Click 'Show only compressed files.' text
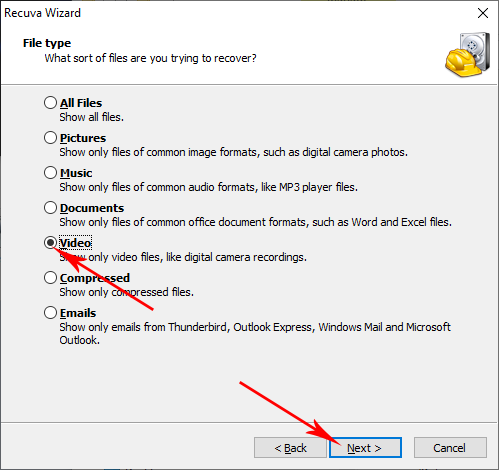Viewport: 499px width, 470px height. click(x=127, y=292)
